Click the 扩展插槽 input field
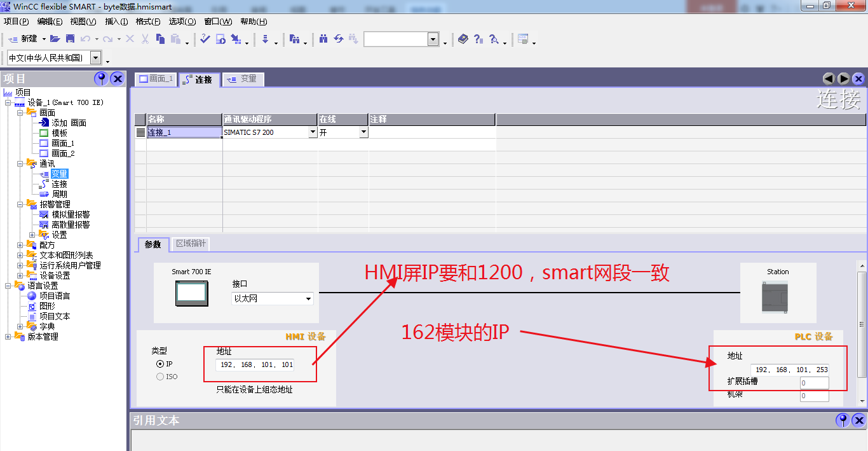Screen dimensions: 868x451 pyautogui.click(x=815, y=383)
